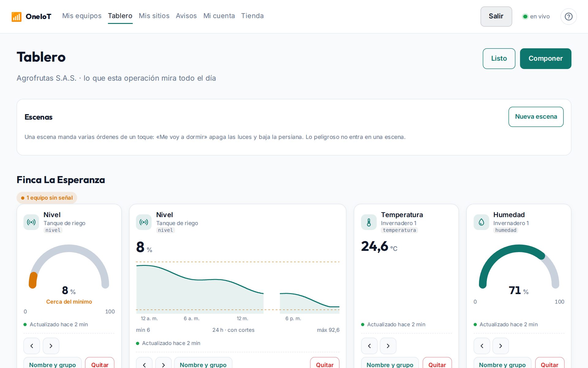Move Humedad card right with arrow
The image size is (588, 368).
(501, 346)
